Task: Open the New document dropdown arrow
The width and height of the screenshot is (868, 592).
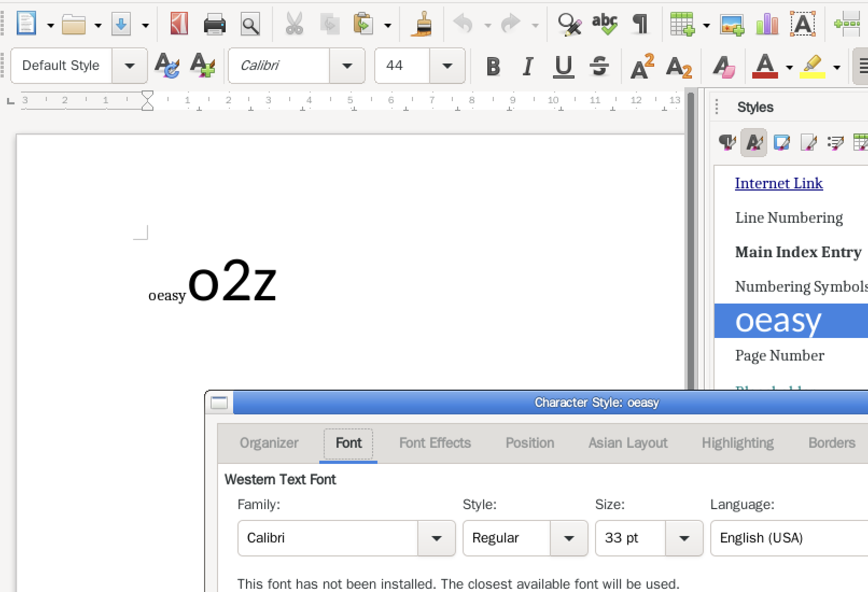Action: pyautogui.click(x=51, y=25)
